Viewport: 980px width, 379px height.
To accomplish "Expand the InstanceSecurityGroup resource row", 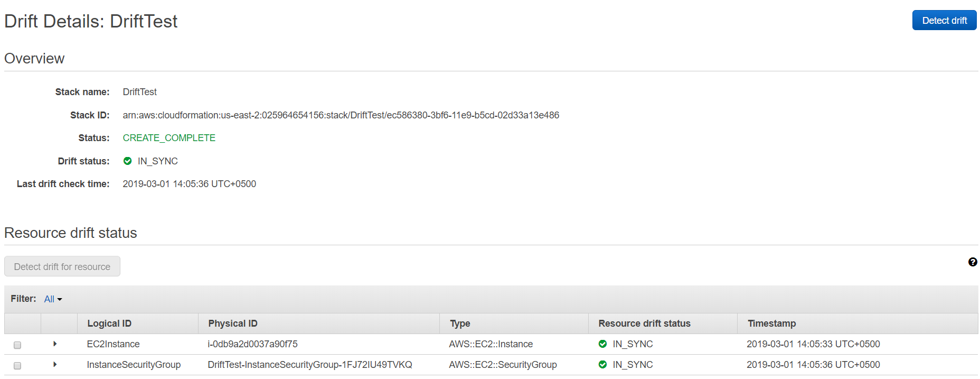I will pos(55,365).
